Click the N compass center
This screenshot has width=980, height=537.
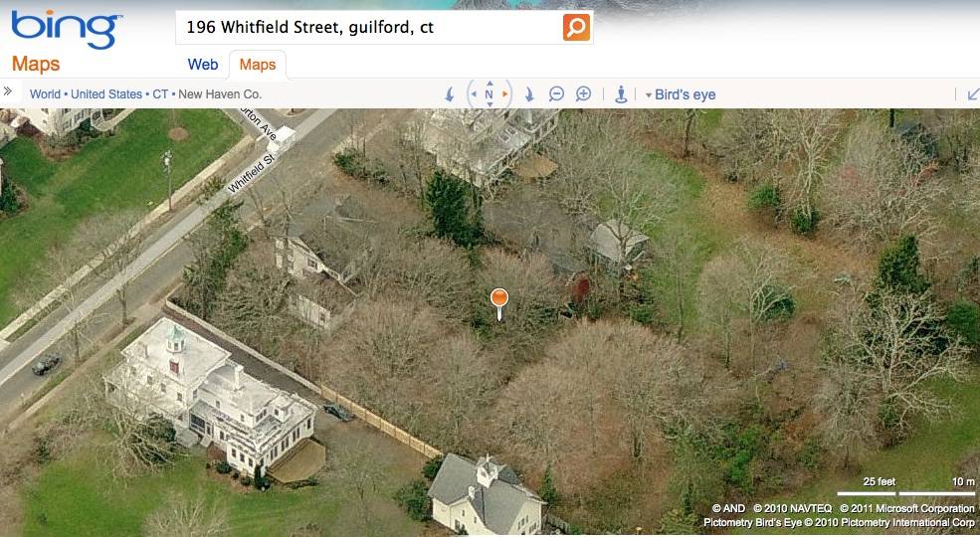coord(490,94)
